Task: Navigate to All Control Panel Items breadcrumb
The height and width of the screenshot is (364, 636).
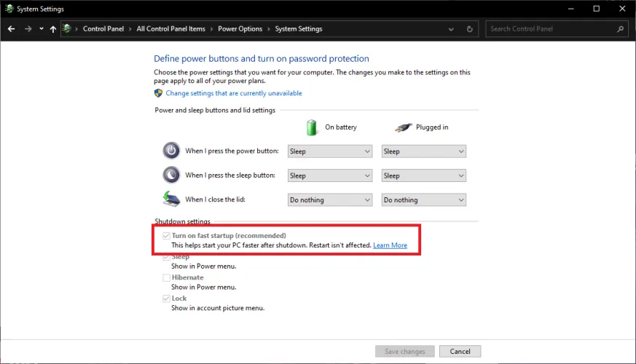Action: pyautogui.click(x=170, y=29)
